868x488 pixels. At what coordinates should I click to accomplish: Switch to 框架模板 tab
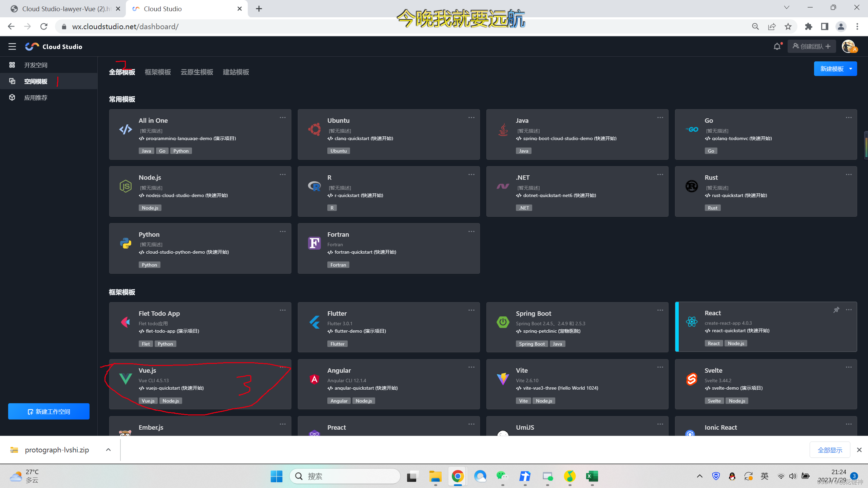pos(158,72)
